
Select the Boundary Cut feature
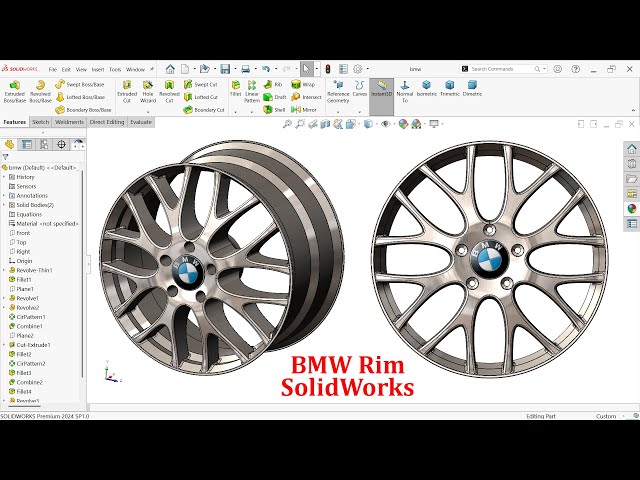(x=204, y=110)
